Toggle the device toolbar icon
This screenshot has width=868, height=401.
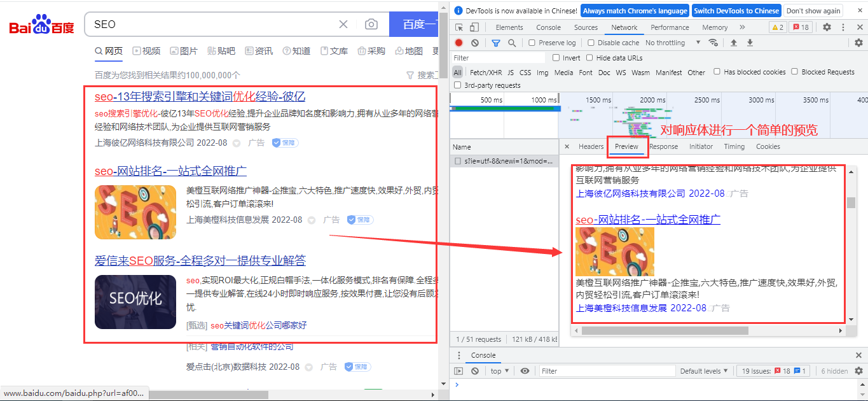coord(474,27)
